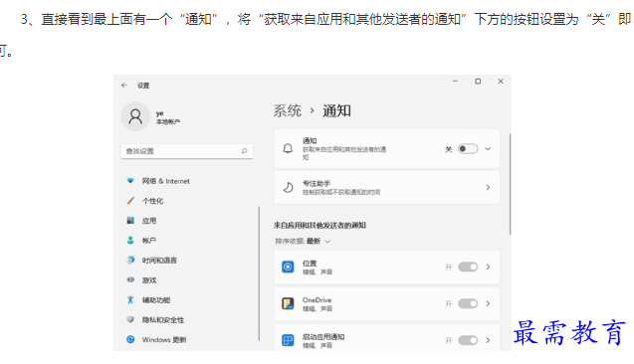
Task: Click the back arrow in Settings
Action: pos(124,86)
